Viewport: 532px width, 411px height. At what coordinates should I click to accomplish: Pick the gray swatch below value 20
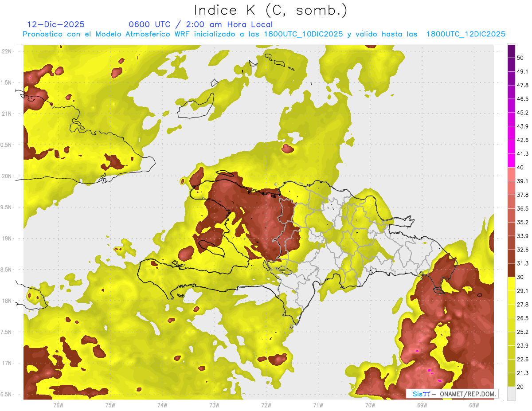[x=511, y=393]
